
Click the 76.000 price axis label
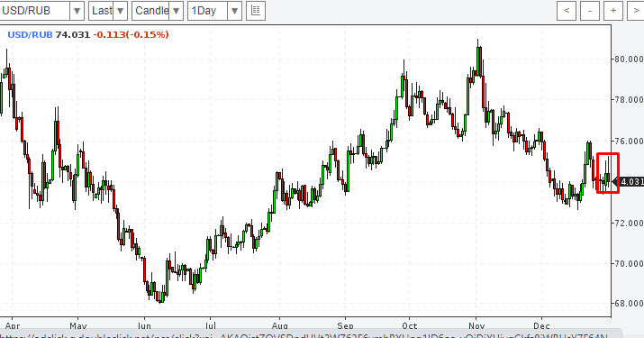click(x=629, y=141)
